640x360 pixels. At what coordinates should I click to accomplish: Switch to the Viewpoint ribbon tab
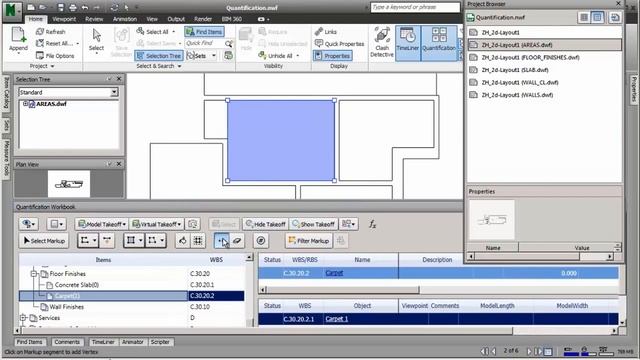tap(64, 19)
